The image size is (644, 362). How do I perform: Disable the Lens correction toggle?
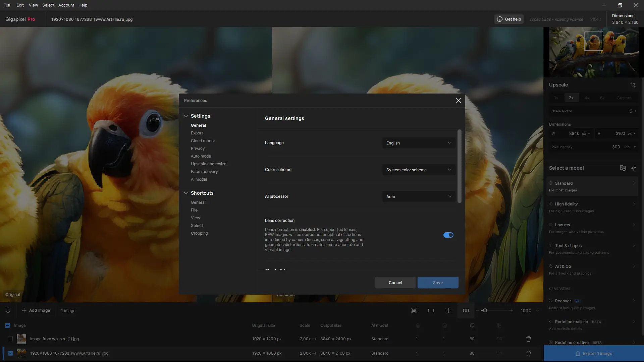448,235
